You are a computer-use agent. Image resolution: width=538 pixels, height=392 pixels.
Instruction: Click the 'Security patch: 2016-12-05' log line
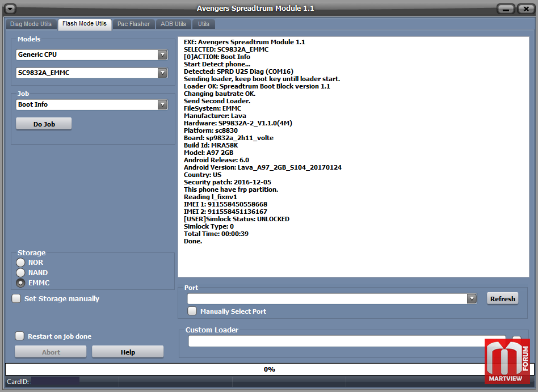[228, 182]
